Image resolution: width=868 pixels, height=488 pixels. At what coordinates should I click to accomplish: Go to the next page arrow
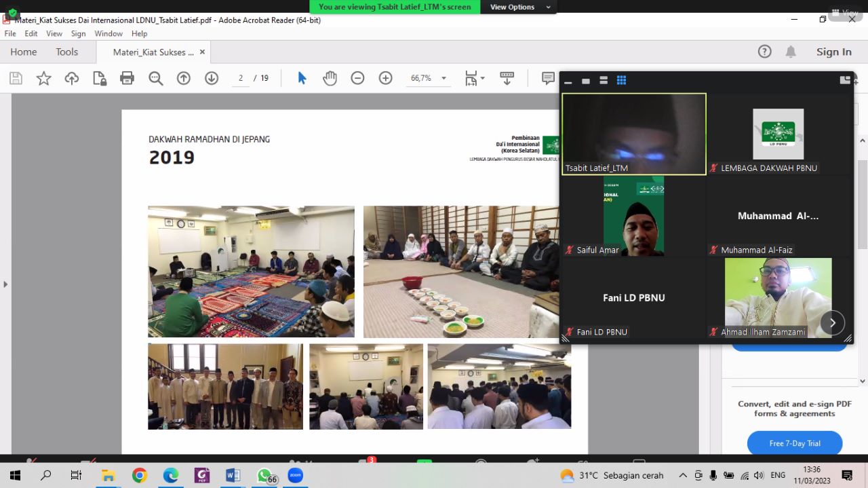[x=212, y=78]
